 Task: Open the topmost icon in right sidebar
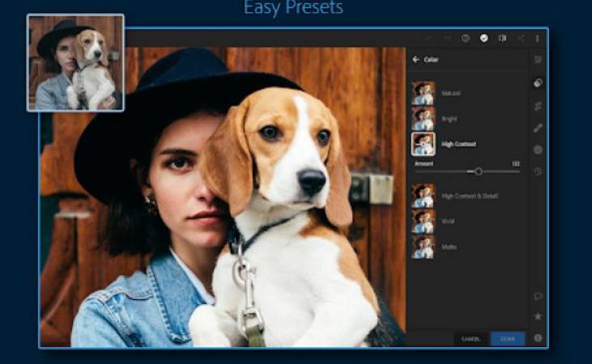point(538,60)
